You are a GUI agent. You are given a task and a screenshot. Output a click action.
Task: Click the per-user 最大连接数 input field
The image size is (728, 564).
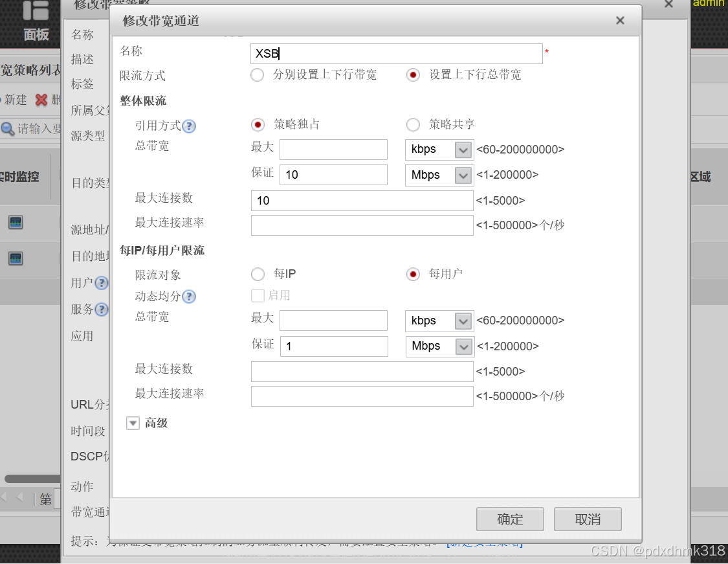pyautogui.click(x=362, y=372)
